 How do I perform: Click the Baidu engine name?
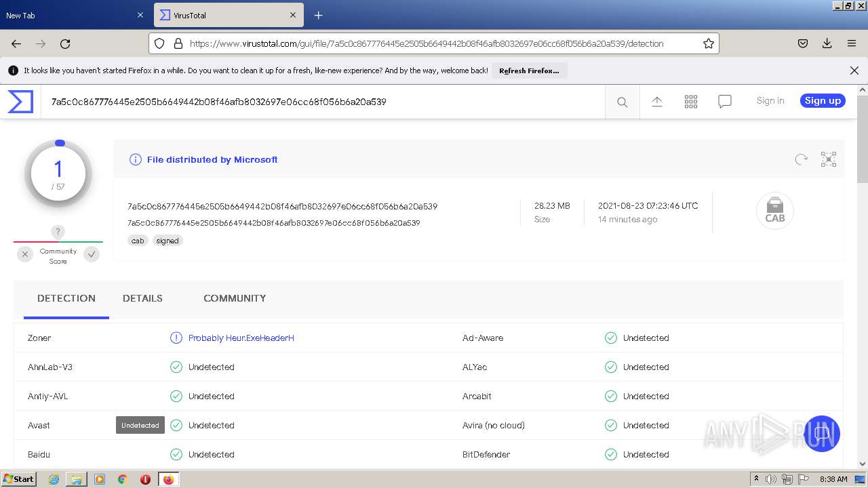[39, 454]
